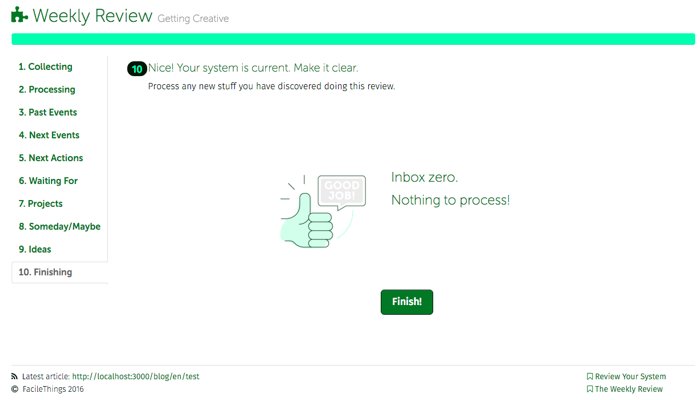This screenshot has width=700, height=400.
Task: Click the green review progress bar
Action: (x=353, y=39)
